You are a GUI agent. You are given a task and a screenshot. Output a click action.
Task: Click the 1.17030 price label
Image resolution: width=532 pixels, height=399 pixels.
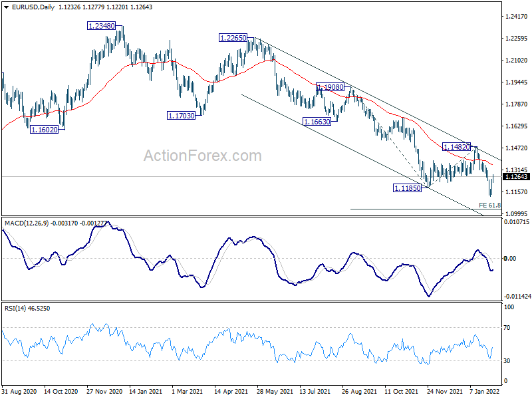pos(182,116)
